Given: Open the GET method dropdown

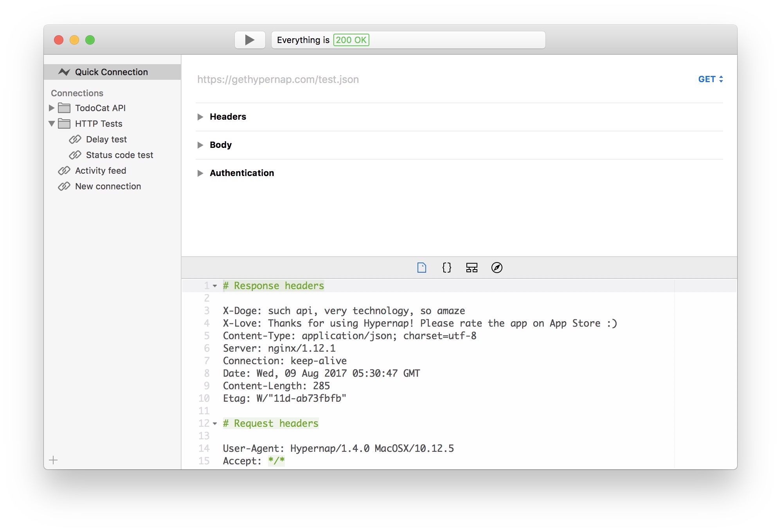Looking at the screenshot, I should [x=710, y=79].
